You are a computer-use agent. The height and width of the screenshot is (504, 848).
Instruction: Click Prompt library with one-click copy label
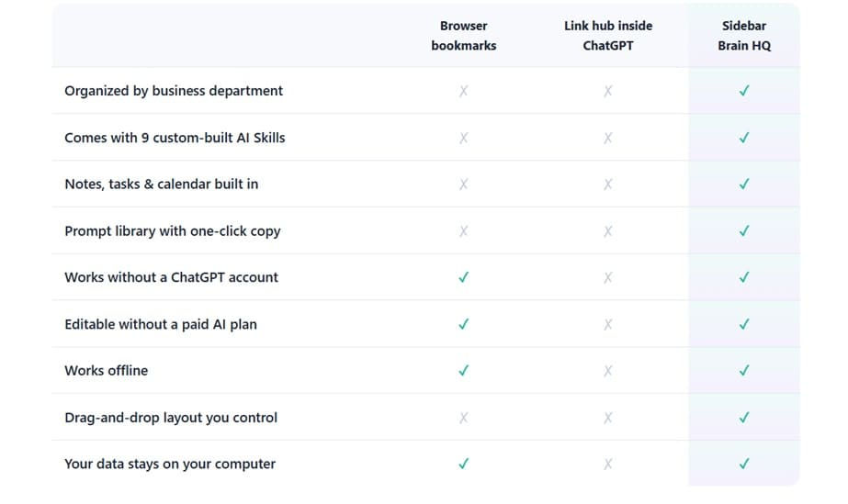pyautogui.click(x=173, y=231)
